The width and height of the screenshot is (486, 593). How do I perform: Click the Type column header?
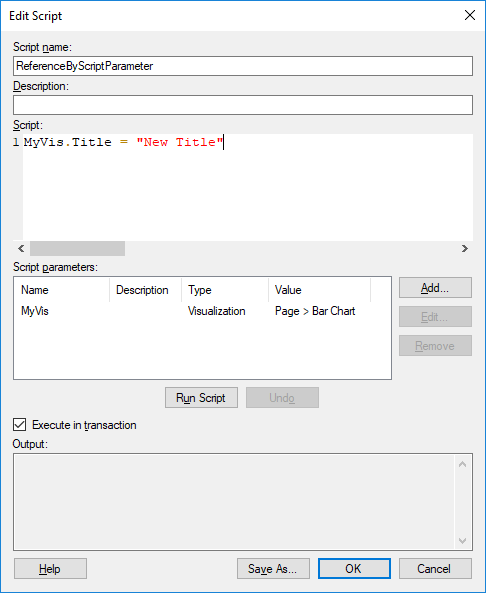point(225,290)
